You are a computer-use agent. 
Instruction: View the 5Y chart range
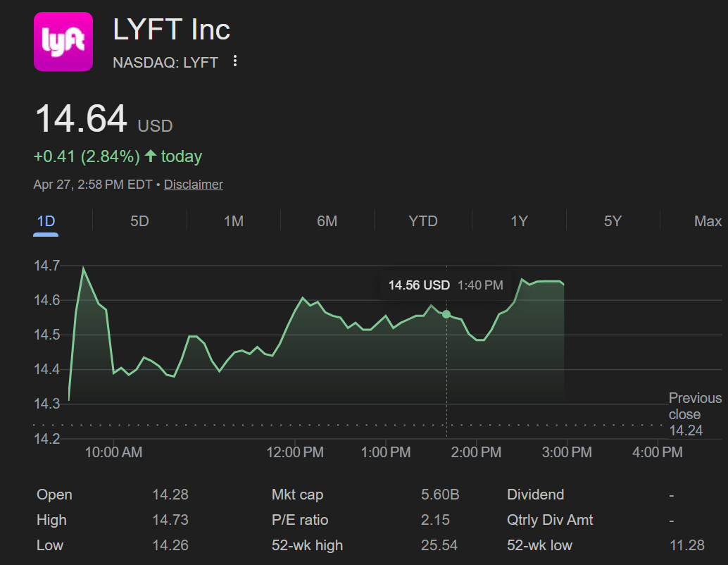613,221
